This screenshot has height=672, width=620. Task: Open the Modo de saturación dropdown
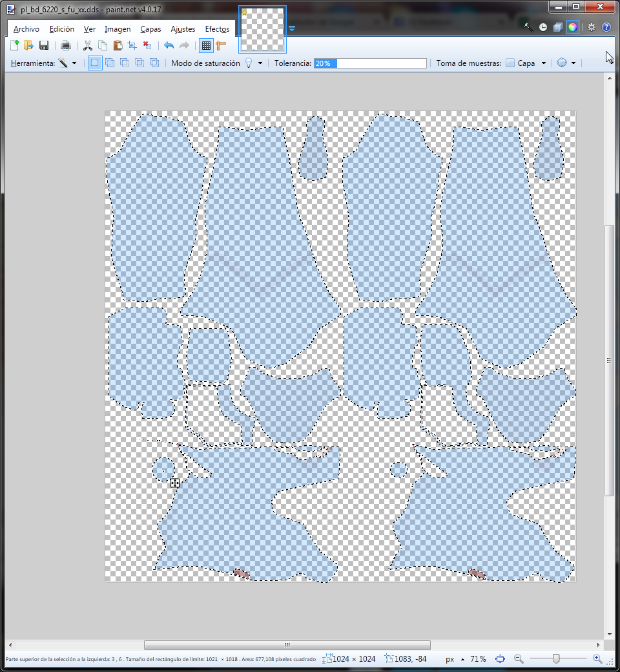coord(253,63)
